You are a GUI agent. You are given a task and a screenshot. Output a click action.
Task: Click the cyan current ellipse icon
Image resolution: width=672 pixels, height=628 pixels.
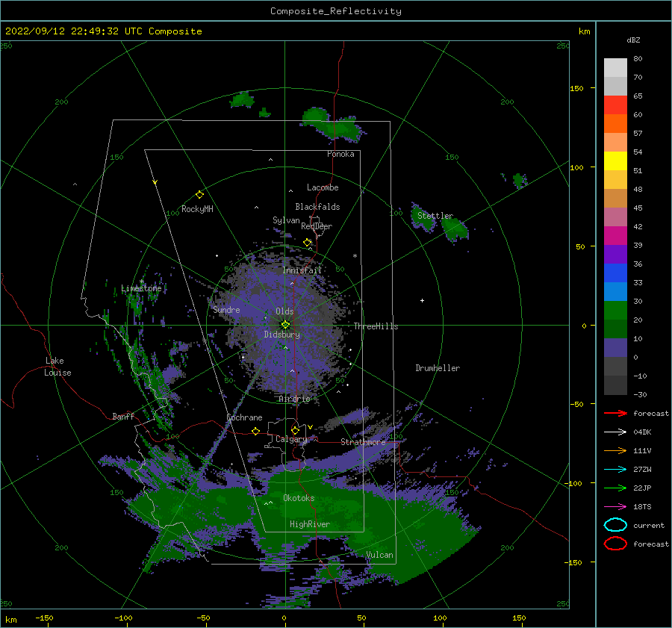[x=615, y=525]
